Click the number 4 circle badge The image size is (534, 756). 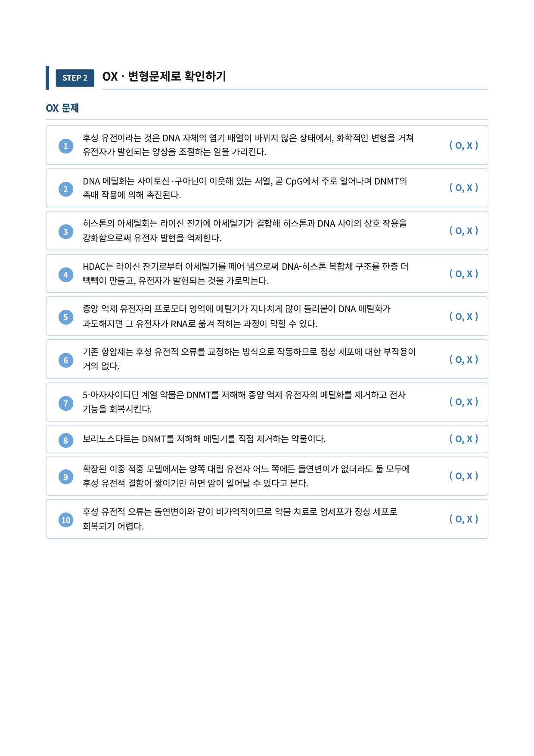(x=65, y=275)
